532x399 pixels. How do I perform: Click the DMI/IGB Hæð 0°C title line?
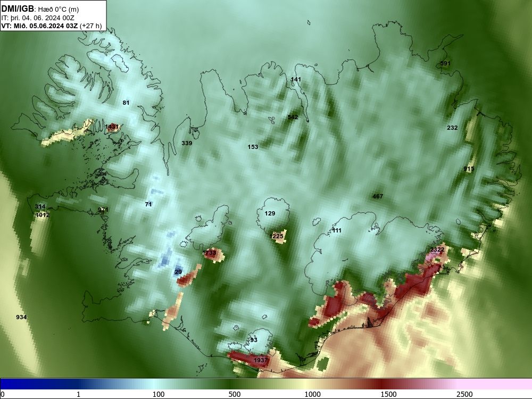click(40, 9)
